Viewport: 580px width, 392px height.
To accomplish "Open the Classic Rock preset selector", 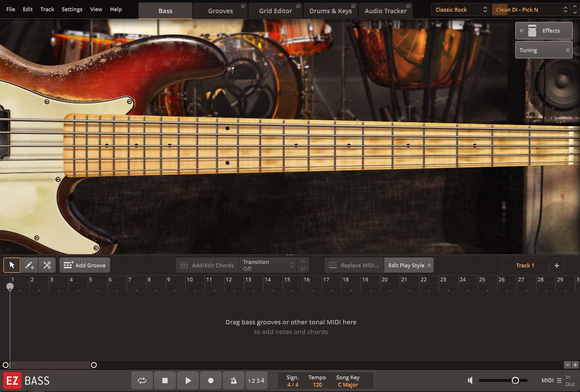I will pos(459,9).
